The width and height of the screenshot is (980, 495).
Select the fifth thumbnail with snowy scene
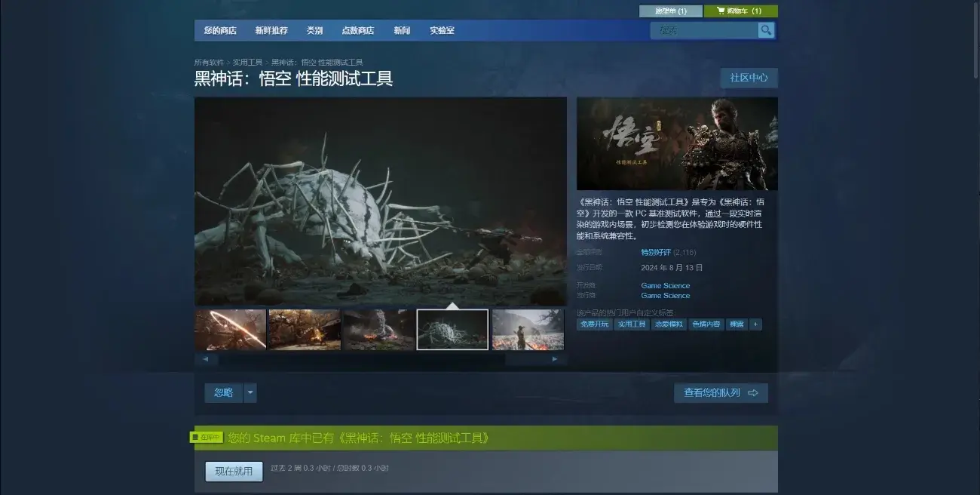tap(528, 330)
